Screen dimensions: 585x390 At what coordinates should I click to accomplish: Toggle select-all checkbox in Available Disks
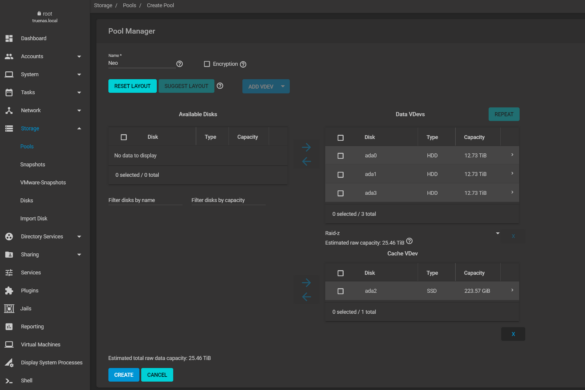pos(124,137)
